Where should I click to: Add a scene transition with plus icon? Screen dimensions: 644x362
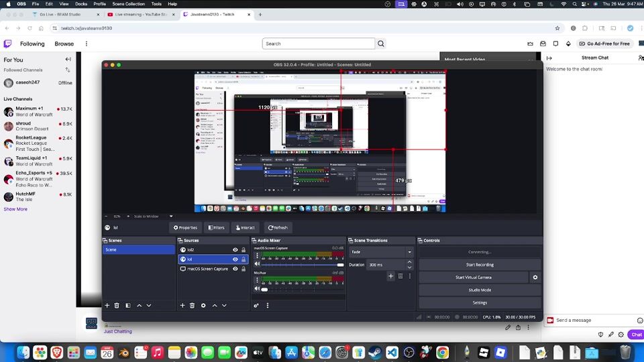[390, 276]
